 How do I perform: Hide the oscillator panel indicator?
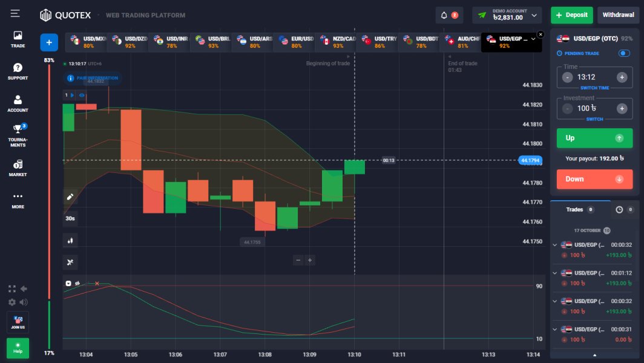point(77,283)
